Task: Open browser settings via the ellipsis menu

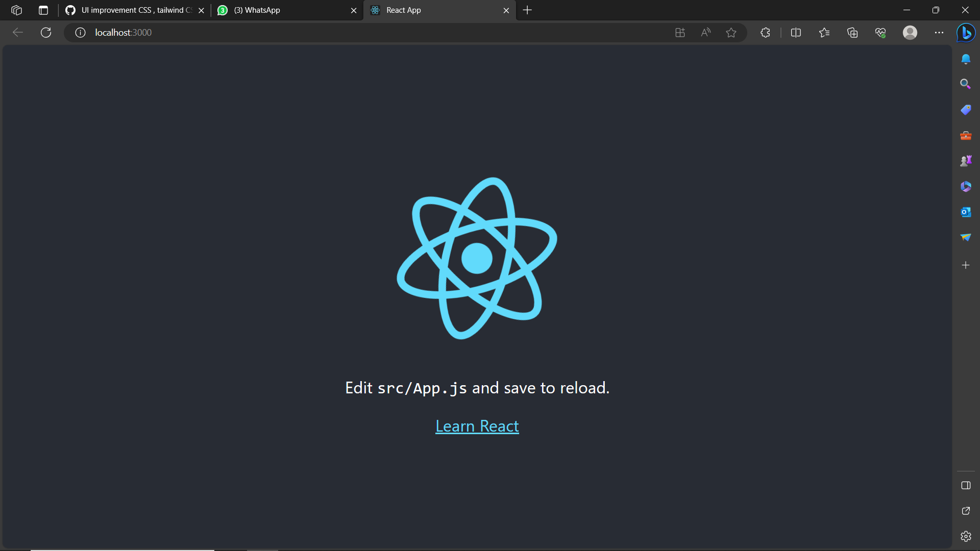Action: tap(940, 32)
